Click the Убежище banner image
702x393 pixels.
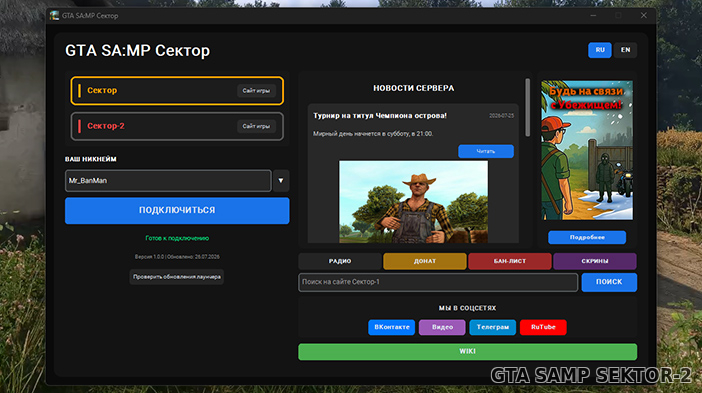coord(586,150)
